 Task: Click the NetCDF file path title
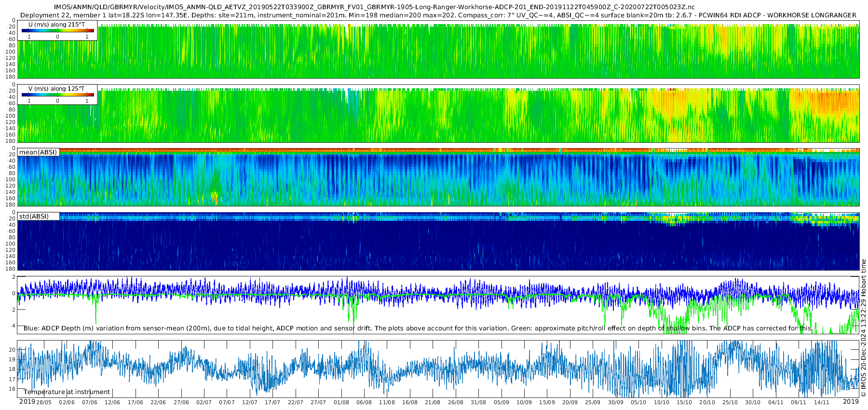coord(374,7)
